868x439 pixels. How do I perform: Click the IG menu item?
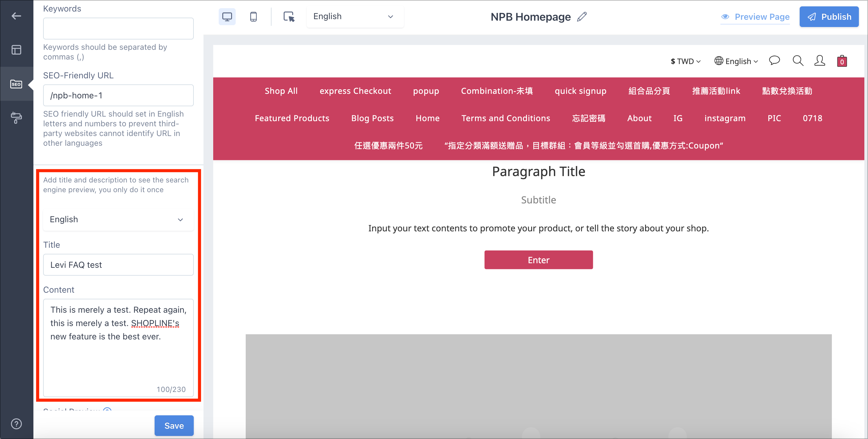678,118
